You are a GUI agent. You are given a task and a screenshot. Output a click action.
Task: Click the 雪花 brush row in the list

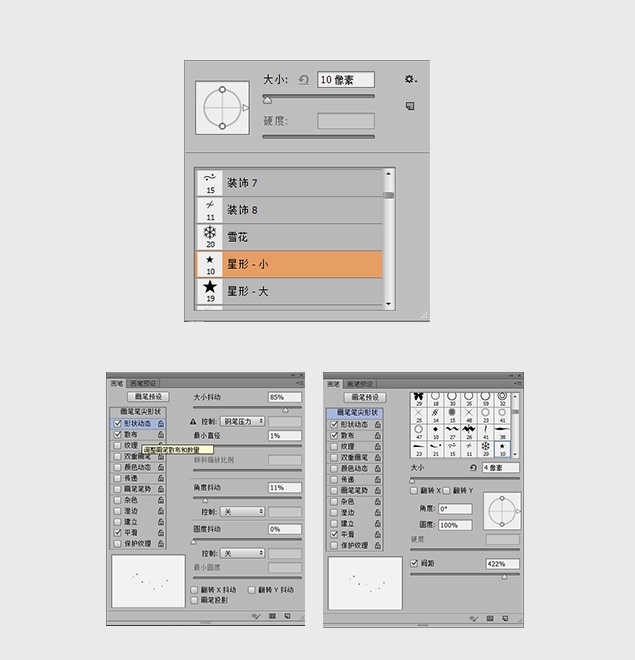pos(289,237)
